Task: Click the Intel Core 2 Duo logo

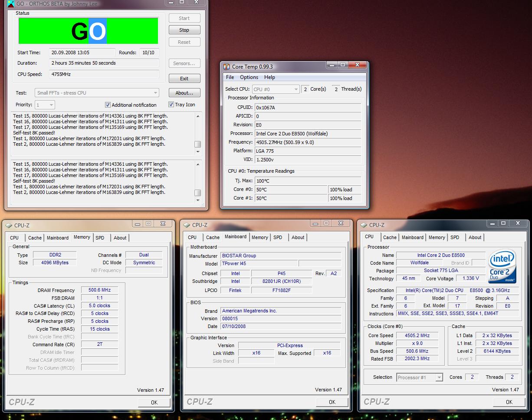Action: (502, 266)
